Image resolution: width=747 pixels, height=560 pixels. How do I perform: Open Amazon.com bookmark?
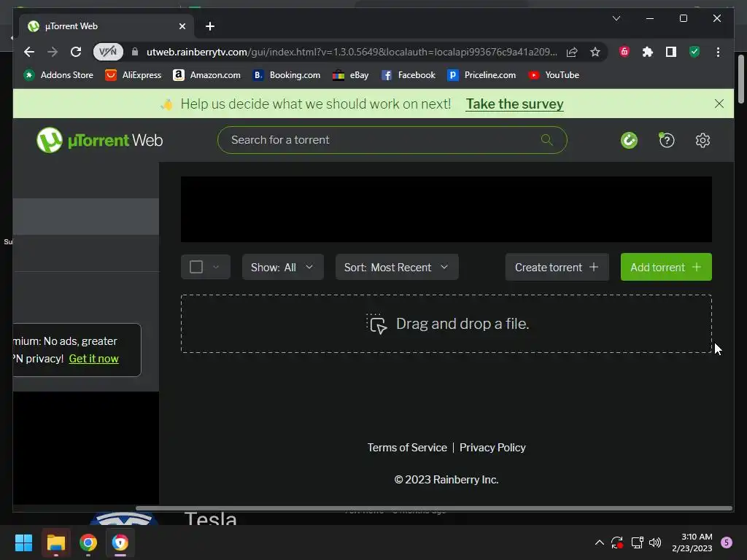206,75
